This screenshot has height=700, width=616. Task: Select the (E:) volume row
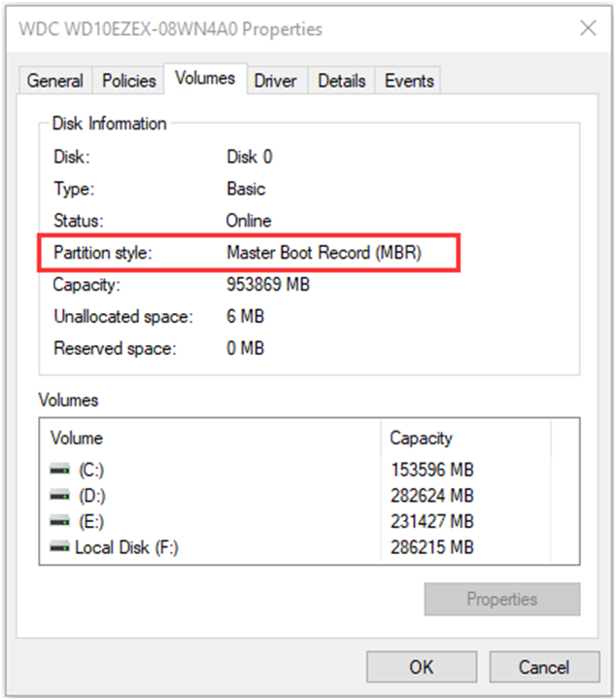click(x=294, y=521)
